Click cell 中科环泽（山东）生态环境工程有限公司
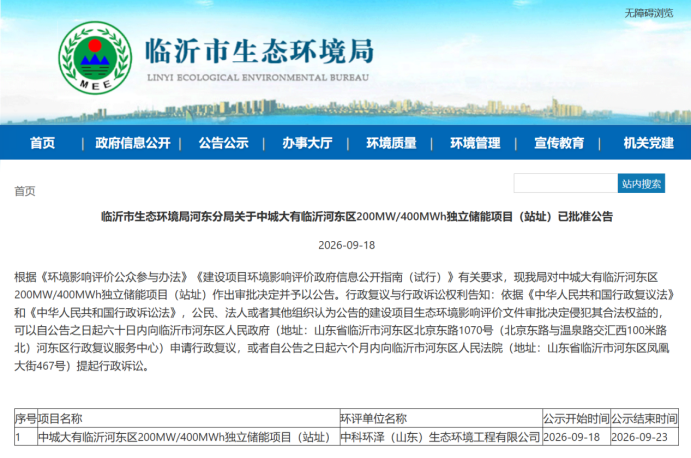691x458 pixels. point(440,437)
